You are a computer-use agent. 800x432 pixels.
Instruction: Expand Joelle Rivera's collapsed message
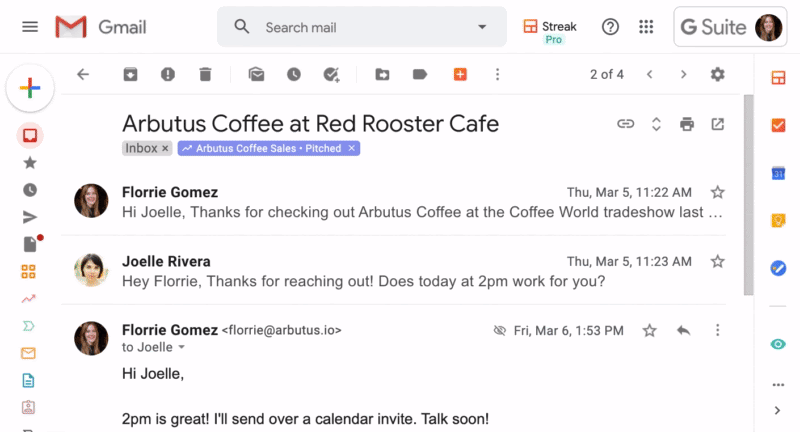[393, 270]
